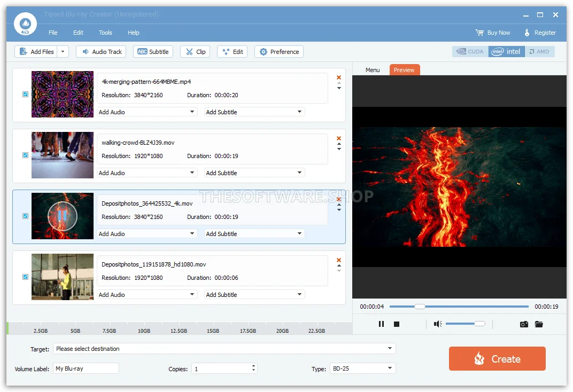Click the 4k-merging-pattern-664MBME.mp4 filename
This screenshot has width=573, height=392.
click(146, 81)
